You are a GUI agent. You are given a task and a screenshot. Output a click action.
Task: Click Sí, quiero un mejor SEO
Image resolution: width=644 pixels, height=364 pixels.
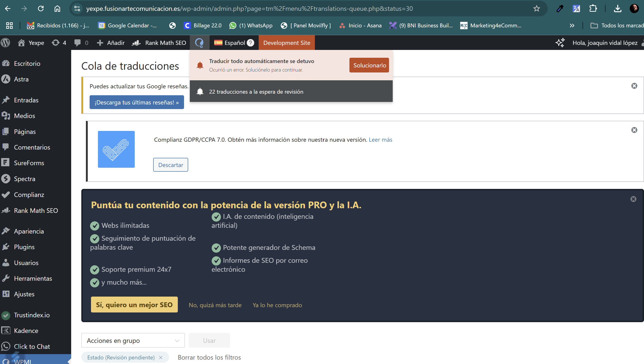pyautogui.click(x=134, y=305)
